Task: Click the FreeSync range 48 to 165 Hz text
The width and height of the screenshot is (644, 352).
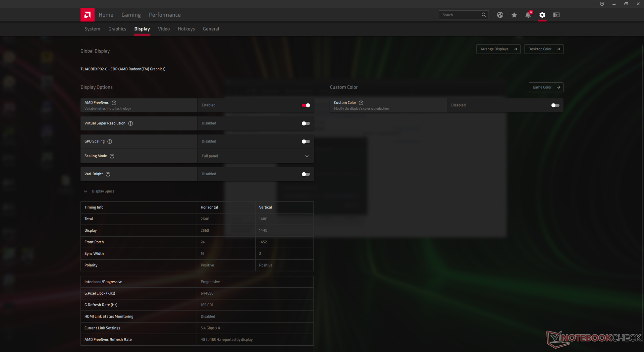Action: coord(227,340)
